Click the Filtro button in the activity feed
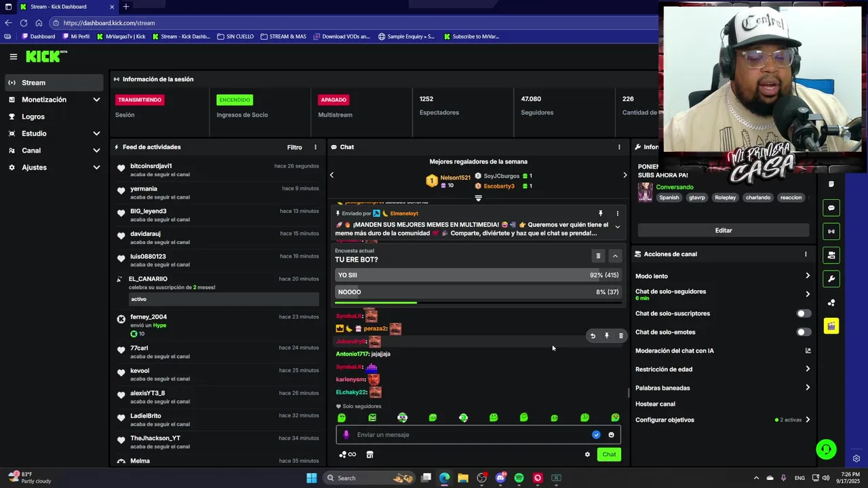868x488 pixels. point(294,147)
